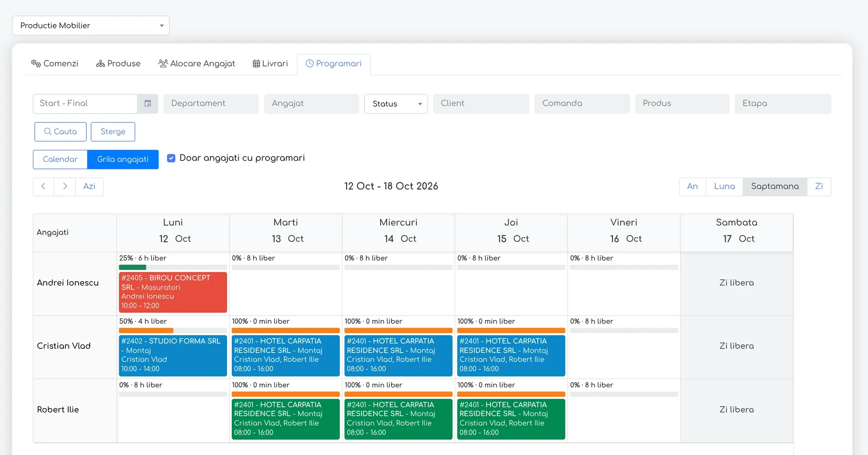This screenshot has height=455, width=868.
Task: Switch to An (year) view
Action: click(693, 187)
